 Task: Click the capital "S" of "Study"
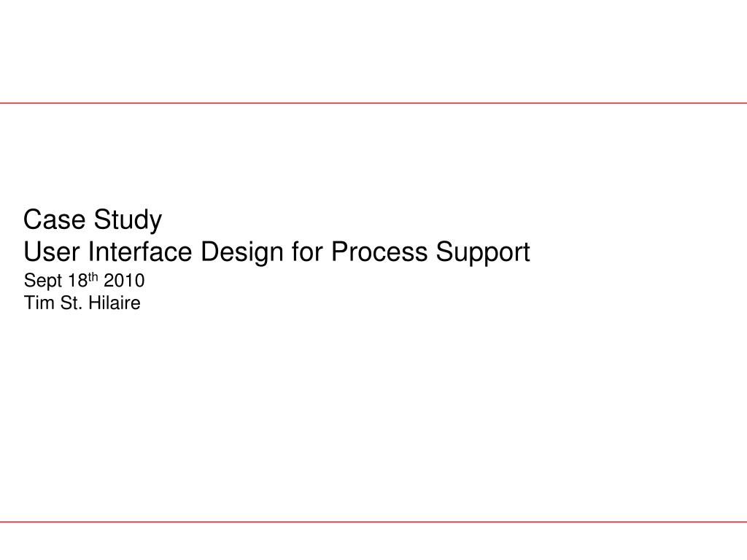101,219
